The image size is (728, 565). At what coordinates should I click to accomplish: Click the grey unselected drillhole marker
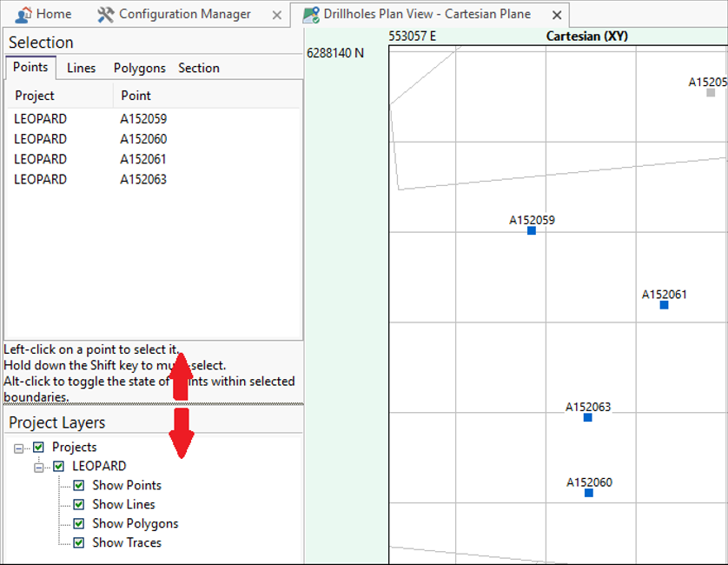pos(711,92)
